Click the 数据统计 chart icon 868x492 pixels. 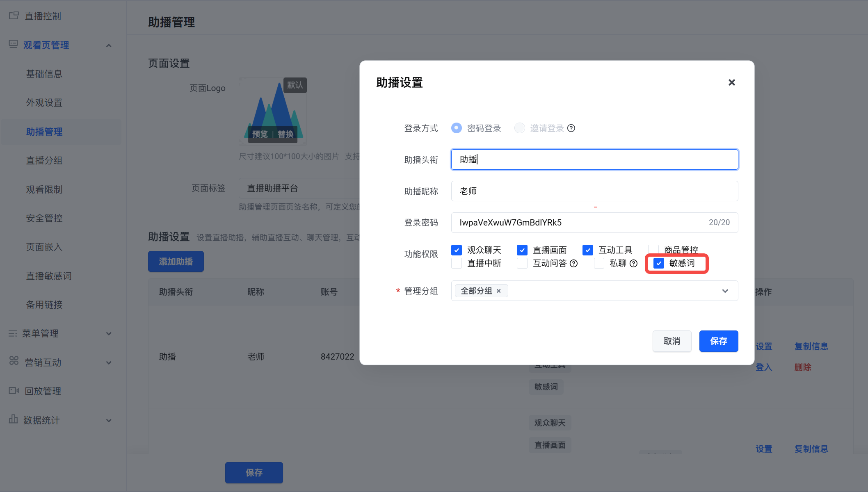coord(14,419)
